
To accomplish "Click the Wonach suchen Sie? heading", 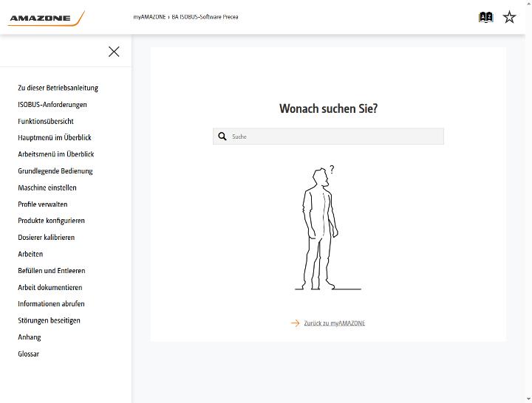I will 328,108.
